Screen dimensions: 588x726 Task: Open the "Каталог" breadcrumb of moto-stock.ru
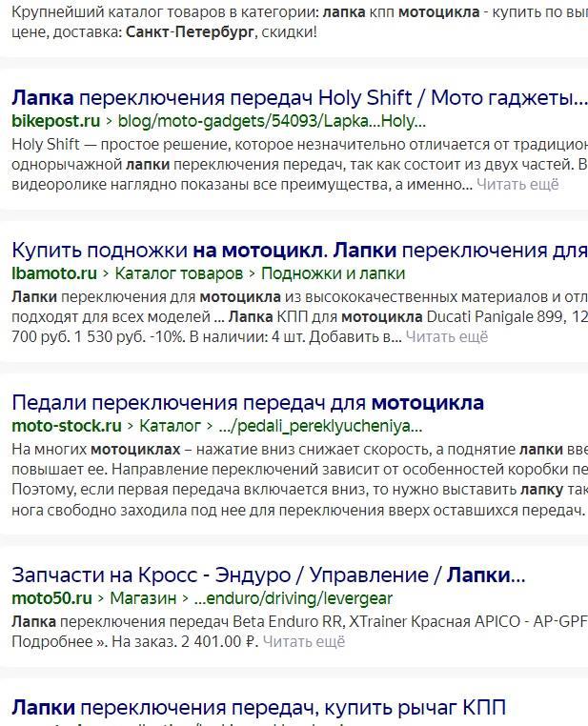tap(170, 426)
